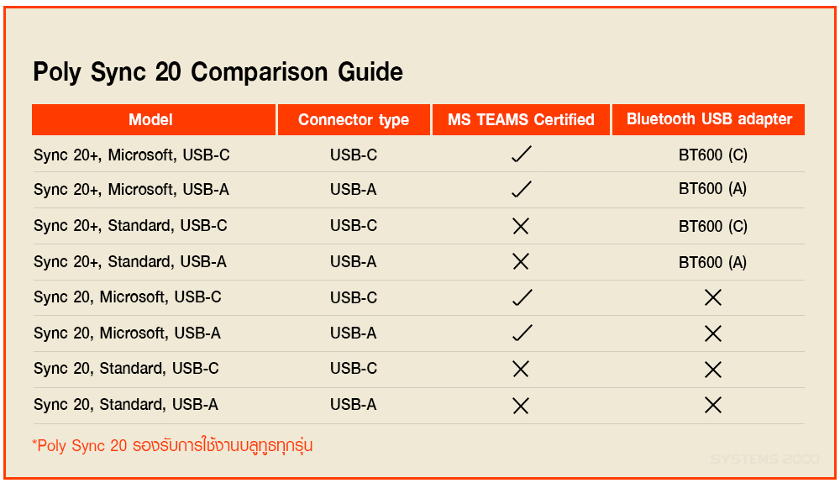
Task: Click the MS Teams checkmark for Sync 20 Microsoft USB-A
Action: [521, 333]
